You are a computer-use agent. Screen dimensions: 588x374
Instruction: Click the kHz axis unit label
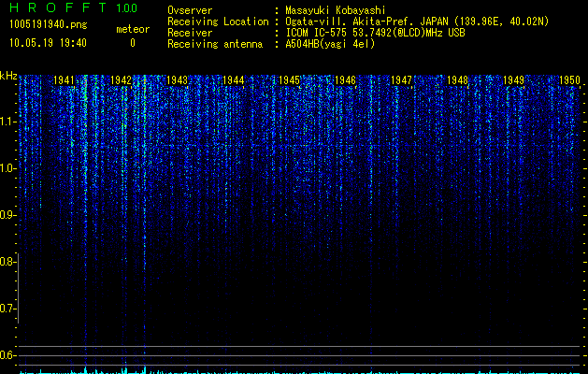[x=8, y=76]
